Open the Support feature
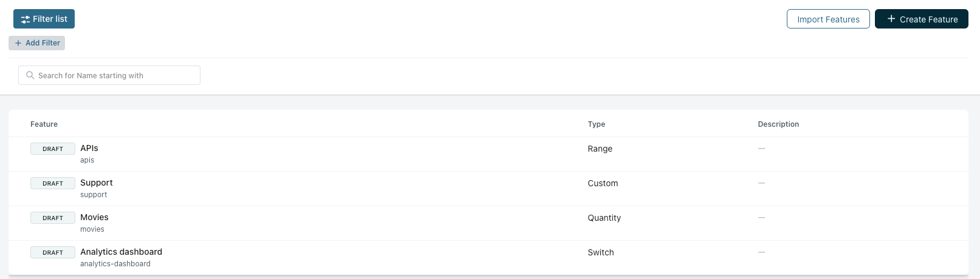Screen dimensions: 980x279 point(97,183)
